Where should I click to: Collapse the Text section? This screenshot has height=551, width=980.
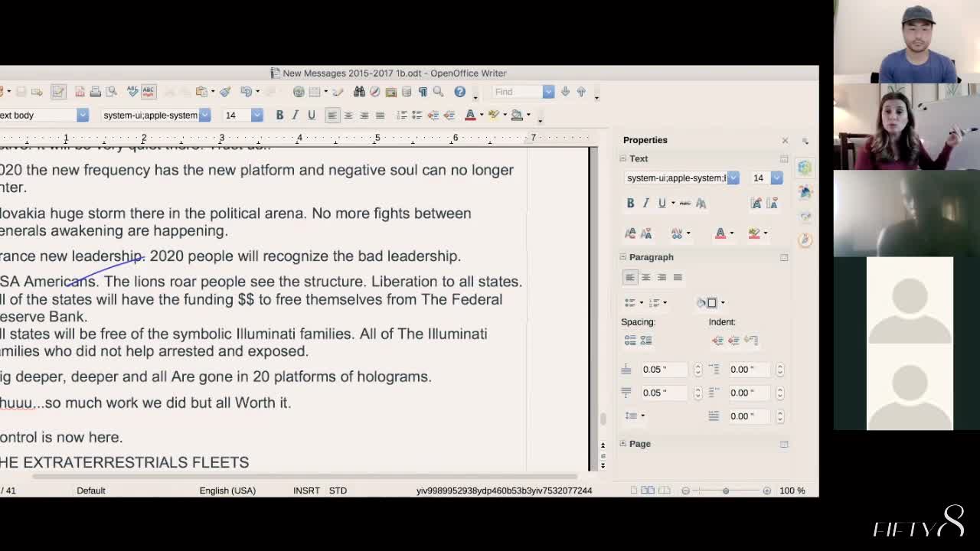622,158
